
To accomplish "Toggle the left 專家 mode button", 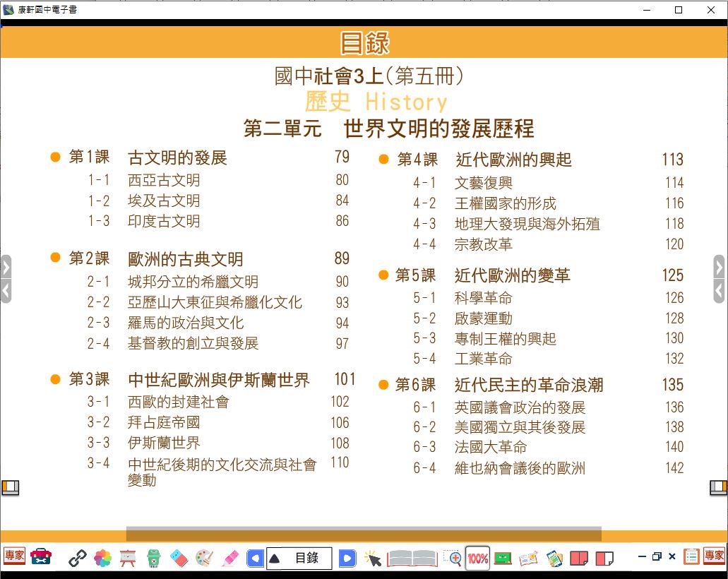I will pyautogui.click(x=14, y=556).
